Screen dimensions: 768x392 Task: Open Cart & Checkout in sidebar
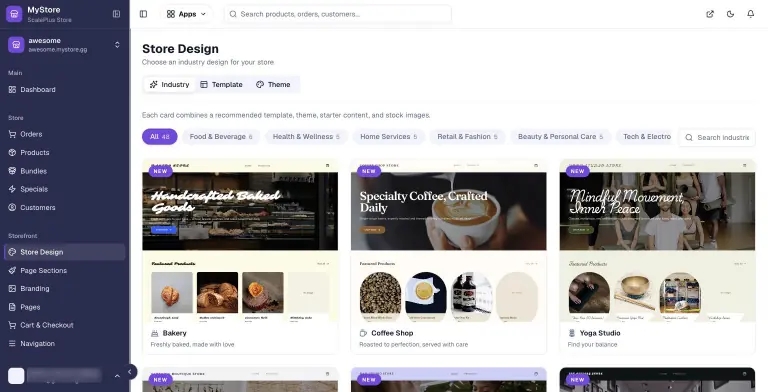65,325
